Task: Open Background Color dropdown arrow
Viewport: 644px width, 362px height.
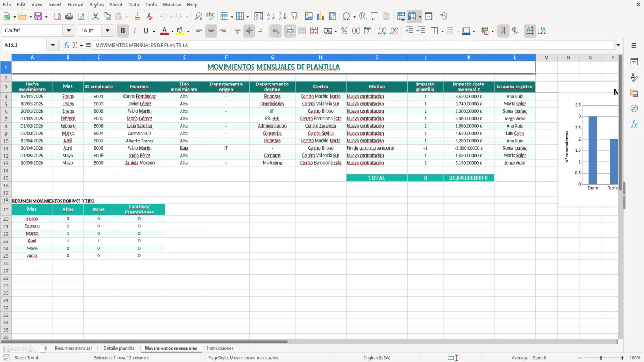Action: click(x=188, y=31)
